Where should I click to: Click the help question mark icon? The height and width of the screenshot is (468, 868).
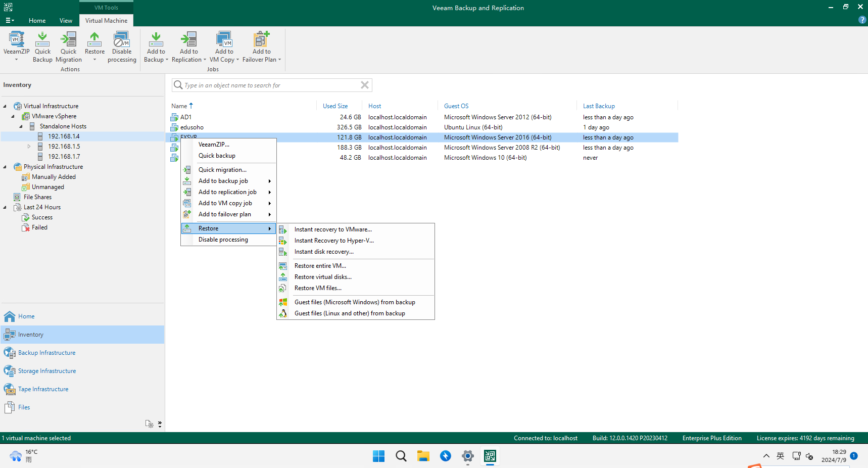click(x=862, y=20)
